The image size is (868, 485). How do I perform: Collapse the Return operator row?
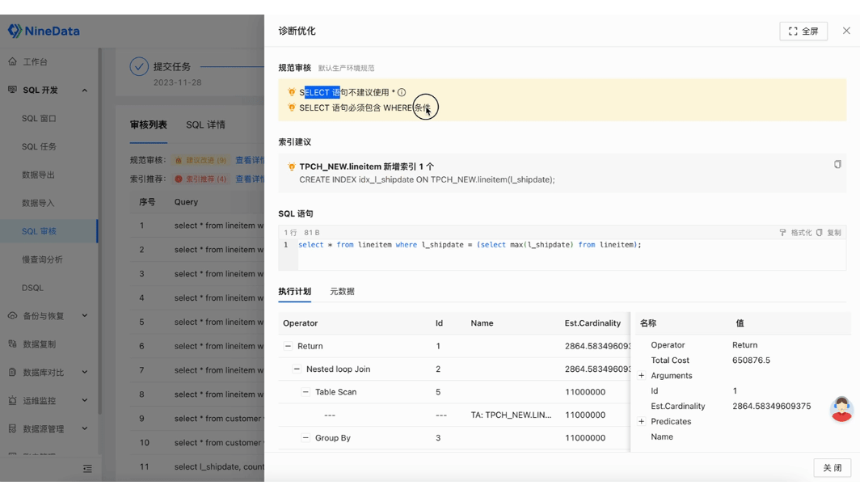pyautogui.click(x=288, y=346)
